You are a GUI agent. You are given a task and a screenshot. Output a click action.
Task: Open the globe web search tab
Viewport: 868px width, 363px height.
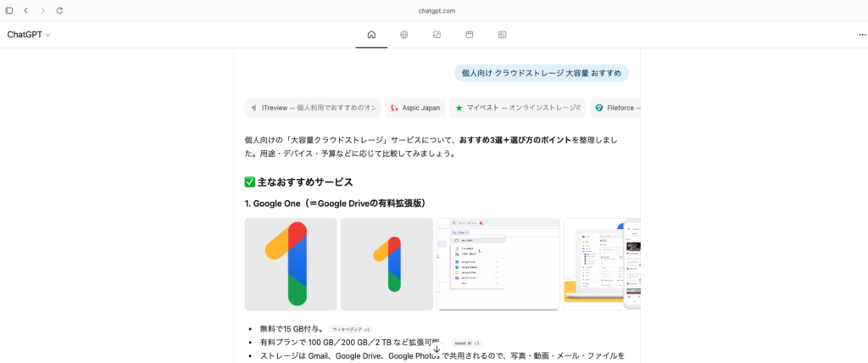click(404, 35)
